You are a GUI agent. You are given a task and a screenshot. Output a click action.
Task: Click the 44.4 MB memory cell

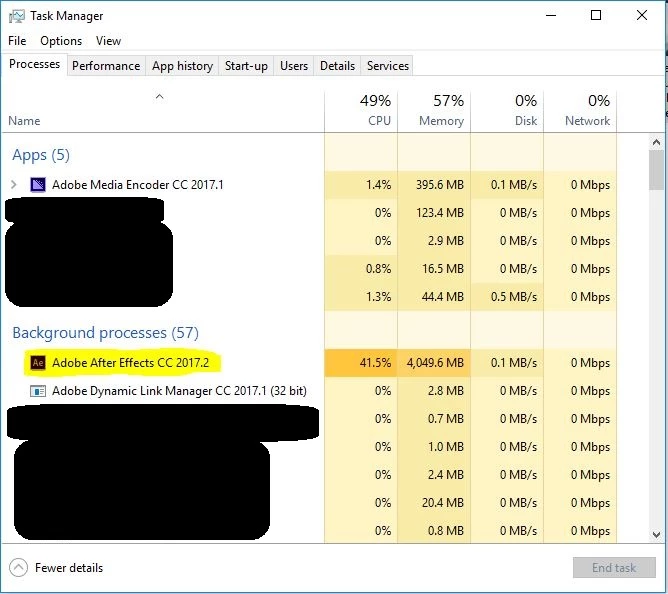(434, 297)
